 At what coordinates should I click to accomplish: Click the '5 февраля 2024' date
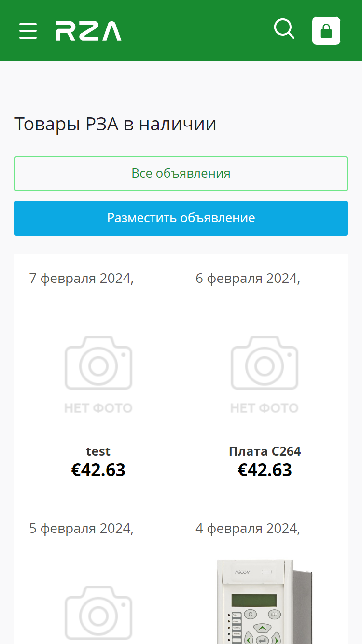80,529
